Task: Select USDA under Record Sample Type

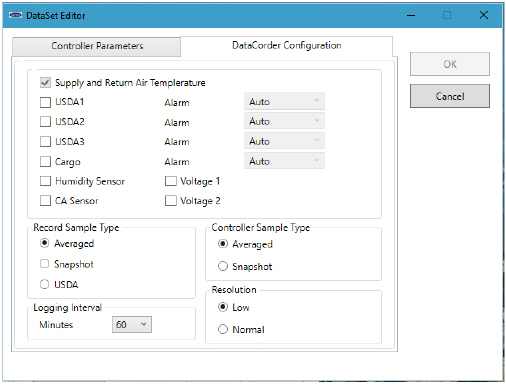Action: pyautogui.click(x=44, y=284)
